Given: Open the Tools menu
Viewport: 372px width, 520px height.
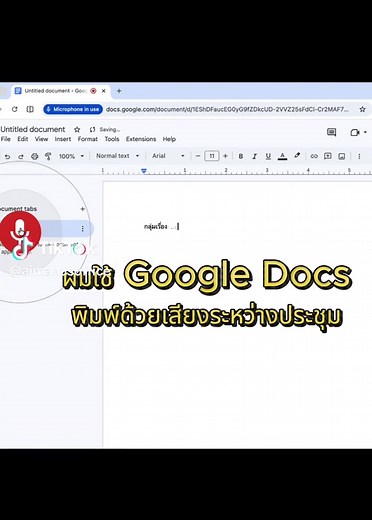Looking at the screenshot, I should [x=112, y=139].
